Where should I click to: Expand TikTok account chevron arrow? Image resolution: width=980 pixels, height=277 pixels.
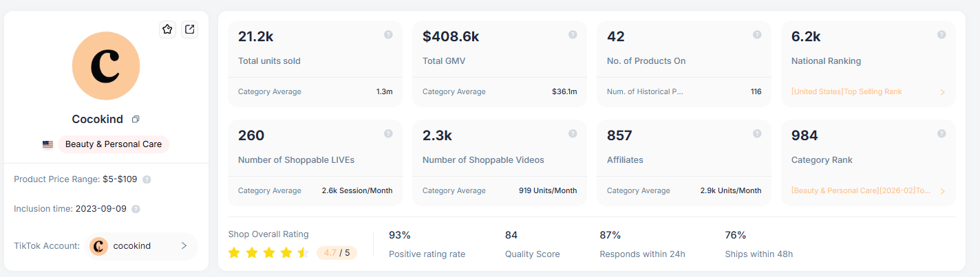(x=184, y=246)
